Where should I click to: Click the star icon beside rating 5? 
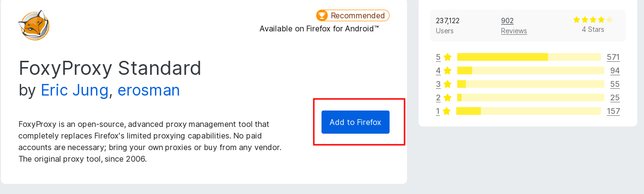[448, 57]
